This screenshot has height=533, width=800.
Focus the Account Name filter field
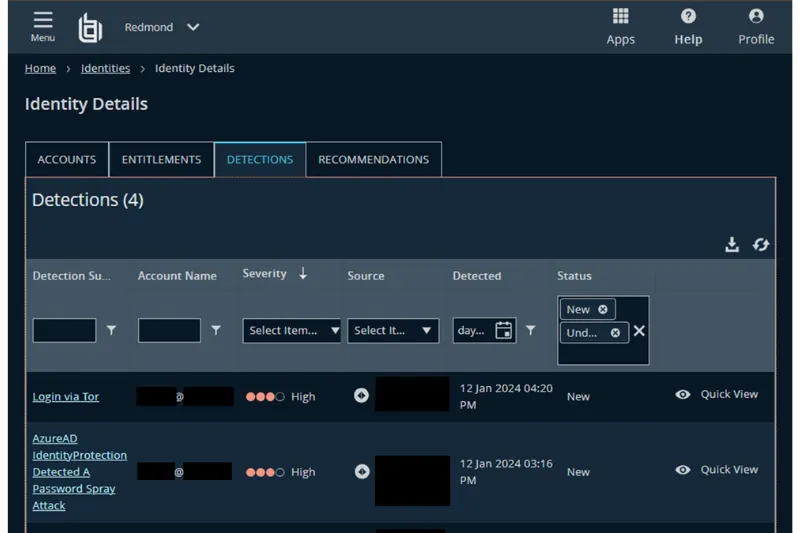169,331
